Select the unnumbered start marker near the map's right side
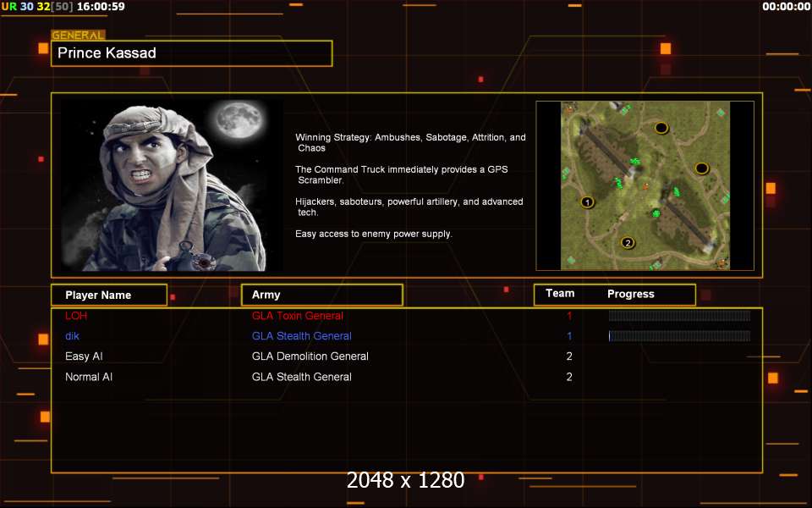This screenshot has width=812, height=508. point(701,168)
